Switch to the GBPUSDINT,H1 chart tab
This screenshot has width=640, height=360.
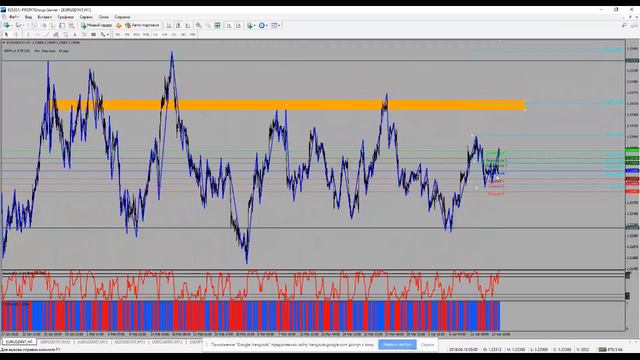[55, 342]
